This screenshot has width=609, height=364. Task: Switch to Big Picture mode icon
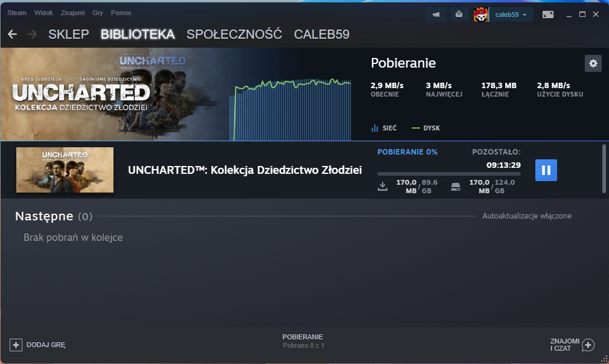click(x=547, y=14)
